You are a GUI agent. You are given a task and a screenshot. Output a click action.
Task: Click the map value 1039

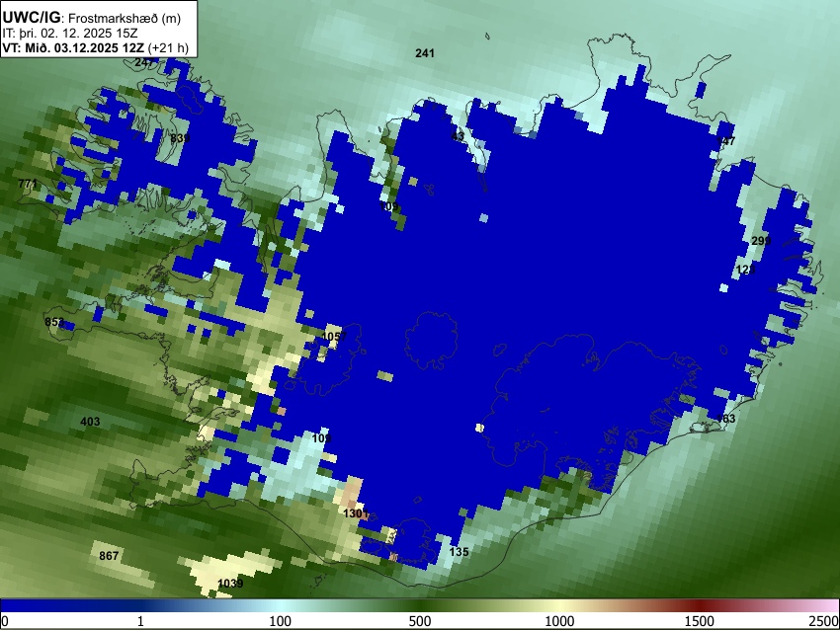[230, 583]
